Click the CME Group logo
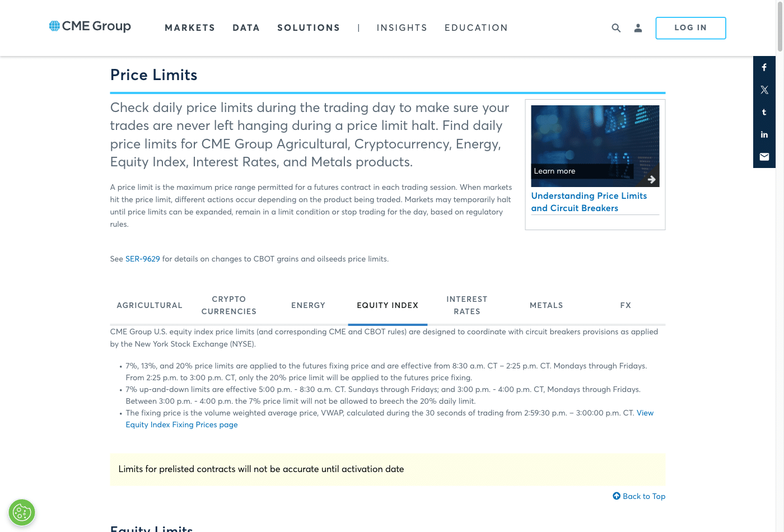 90,26
